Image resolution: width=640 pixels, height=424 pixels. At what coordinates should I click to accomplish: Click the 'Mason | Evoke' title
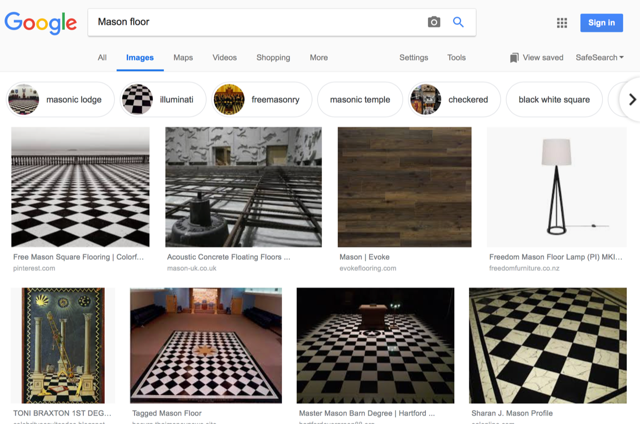364,257
